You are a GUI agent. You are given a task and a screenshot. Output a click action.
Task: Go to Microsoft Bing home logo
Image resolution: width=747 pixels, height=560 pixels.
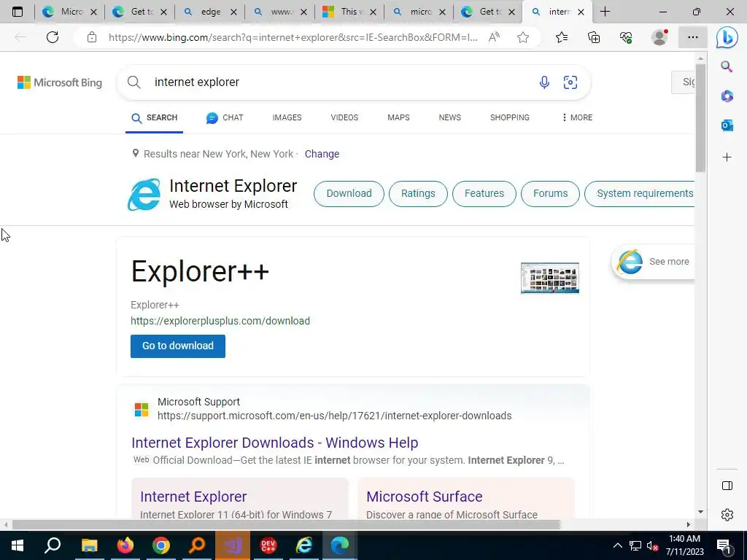coord(60,82)
